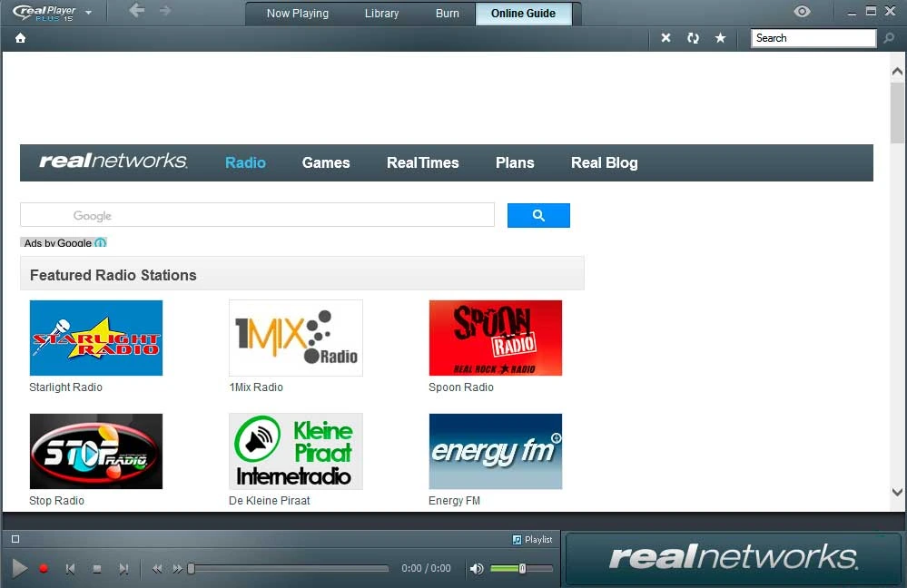Viewport: 907px width, 588px height.
Task: Click the Ads by Google info icon
Action: coord(100,243)
